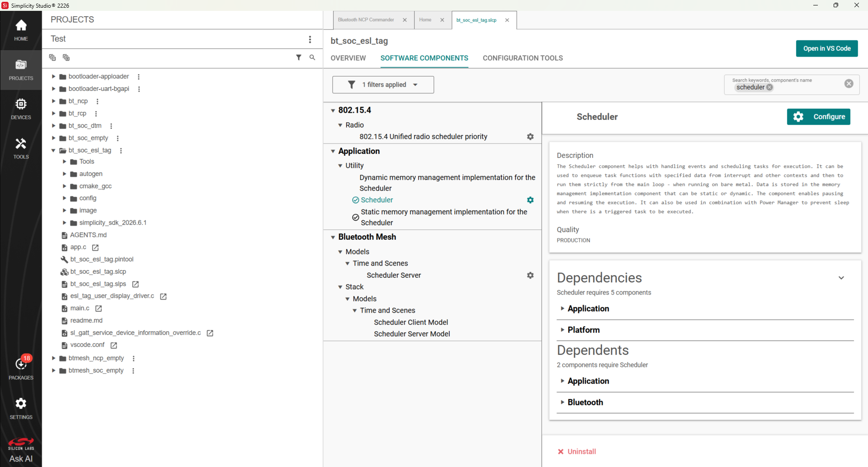Open the Tools sidebar section

[x=21, y=148]
